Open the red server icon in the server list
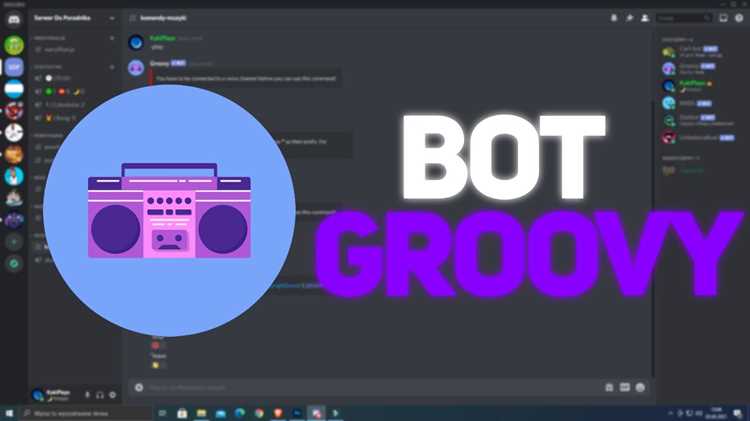 coord(14,111)
